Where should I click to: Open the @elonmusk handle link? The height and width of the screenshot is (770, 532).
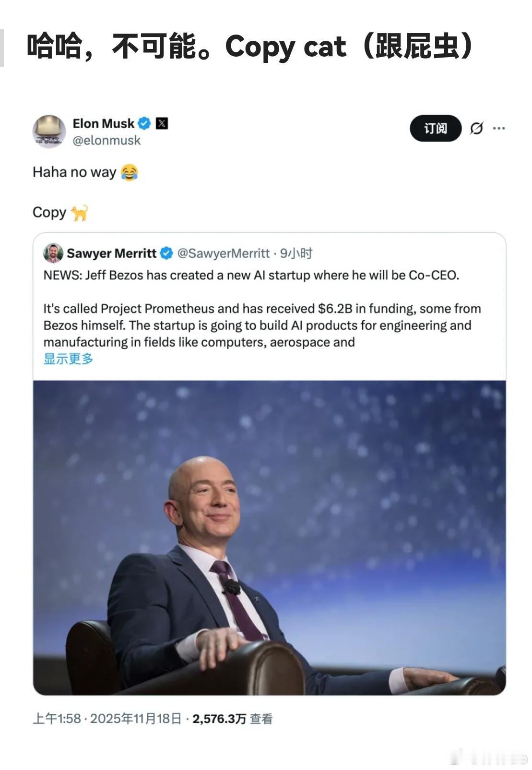pos(106,141)
